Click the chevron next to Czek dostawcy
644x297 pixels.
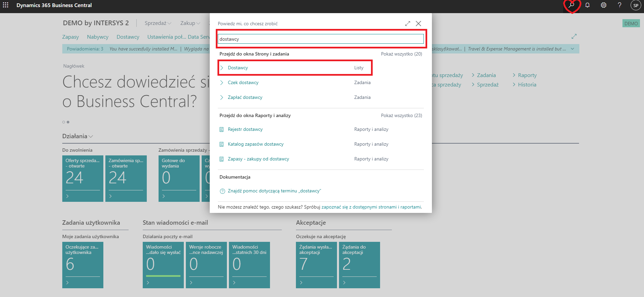(x=222, y=82)
